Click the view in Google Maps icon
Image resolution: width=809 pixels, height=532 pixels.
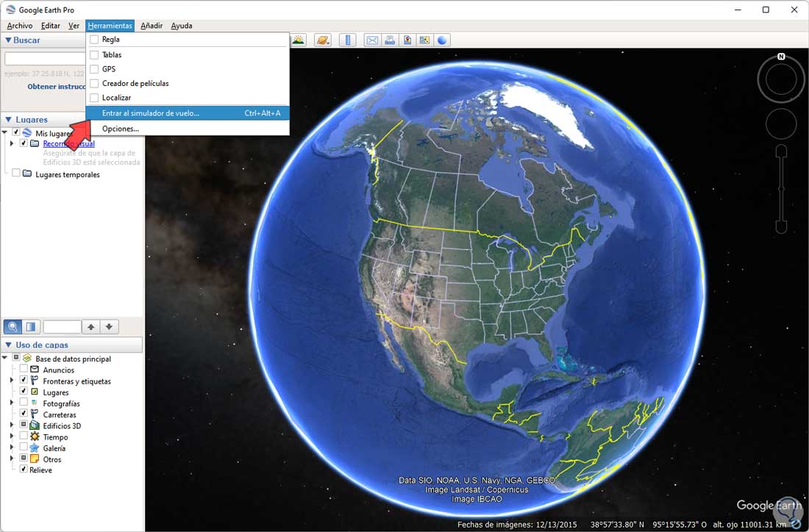[x=424, y=40]
